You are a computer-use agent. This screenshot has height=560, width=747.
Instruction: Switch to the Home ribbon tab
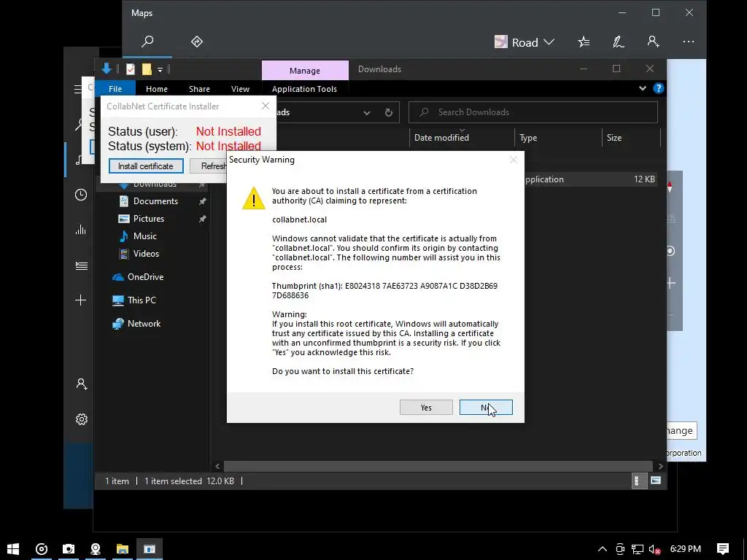point(156,88)
